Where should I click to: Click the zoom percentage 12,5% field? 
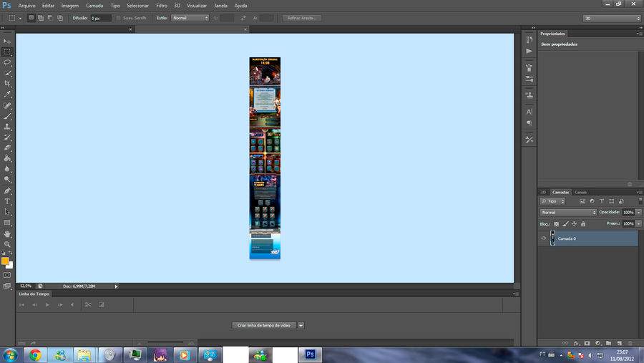(x=26, y=286)
